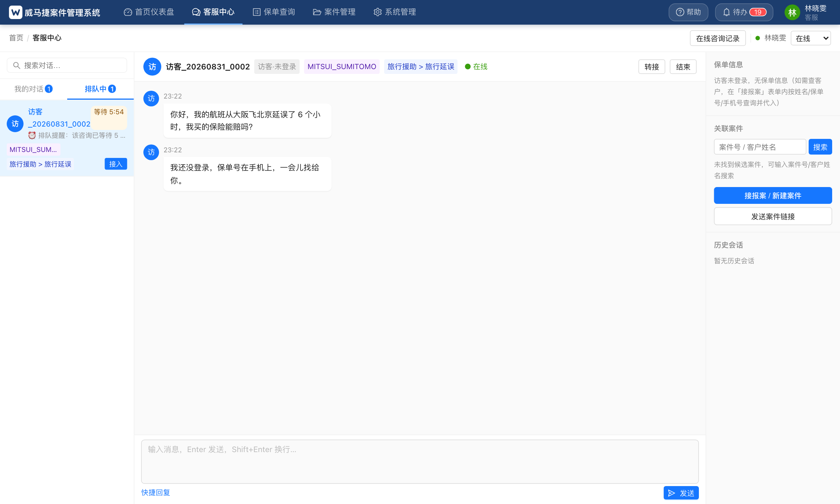Viewport: 840px width, 504px height.
Task: Click the visitor avatar in the queue list
Action: 15,124
